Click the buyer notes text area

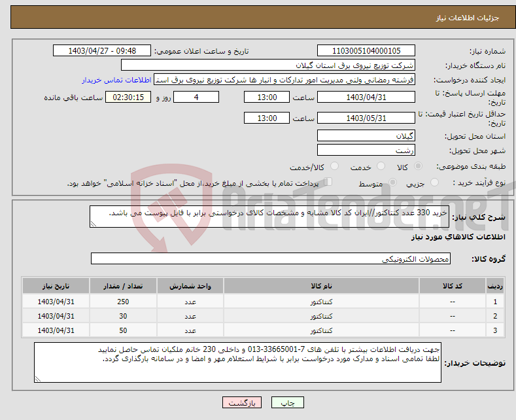(237, 362)
